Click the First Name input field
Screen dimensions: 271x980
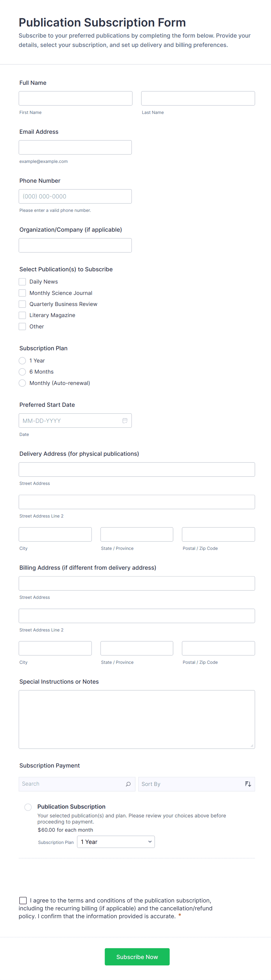[75, 98]
